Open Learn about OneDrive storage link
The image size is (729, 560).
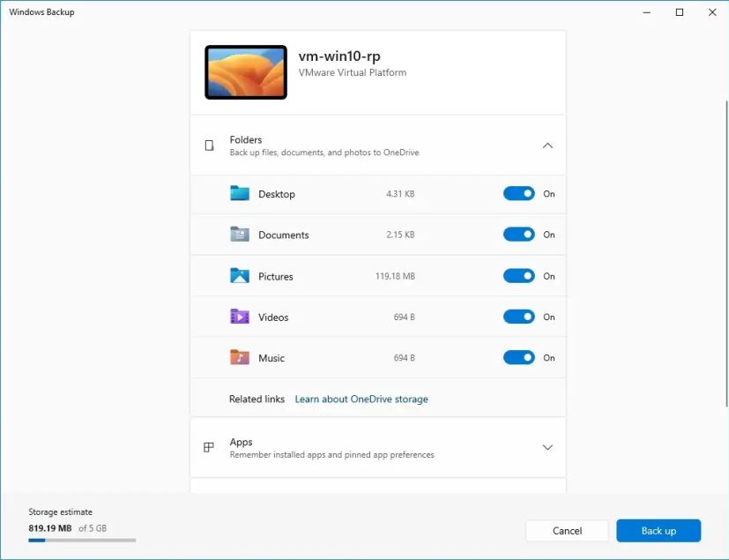pos(361,399)
